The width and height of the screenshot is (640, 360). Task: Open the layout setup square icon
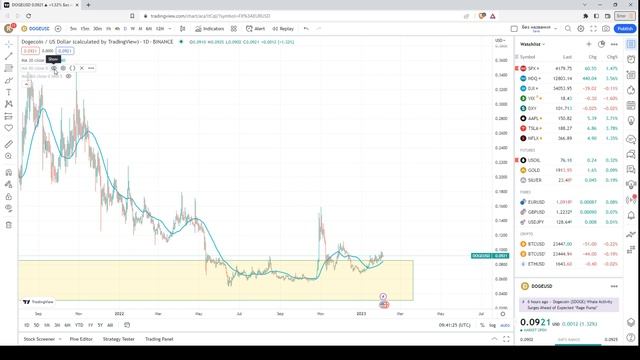pos(514,29)
